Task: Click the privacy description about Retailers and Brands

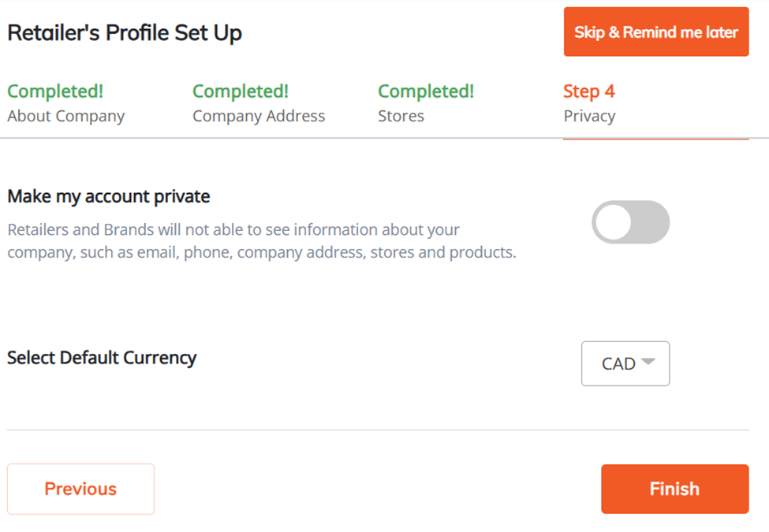Action: click(x=261, y=241)
